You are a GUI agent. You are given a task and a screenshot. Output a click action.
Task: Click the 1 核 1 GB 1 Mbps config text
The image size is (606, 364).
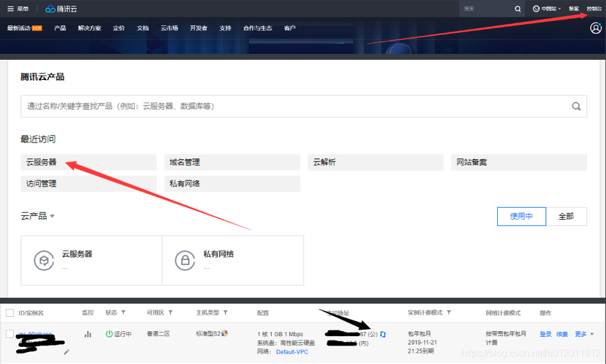280,334
